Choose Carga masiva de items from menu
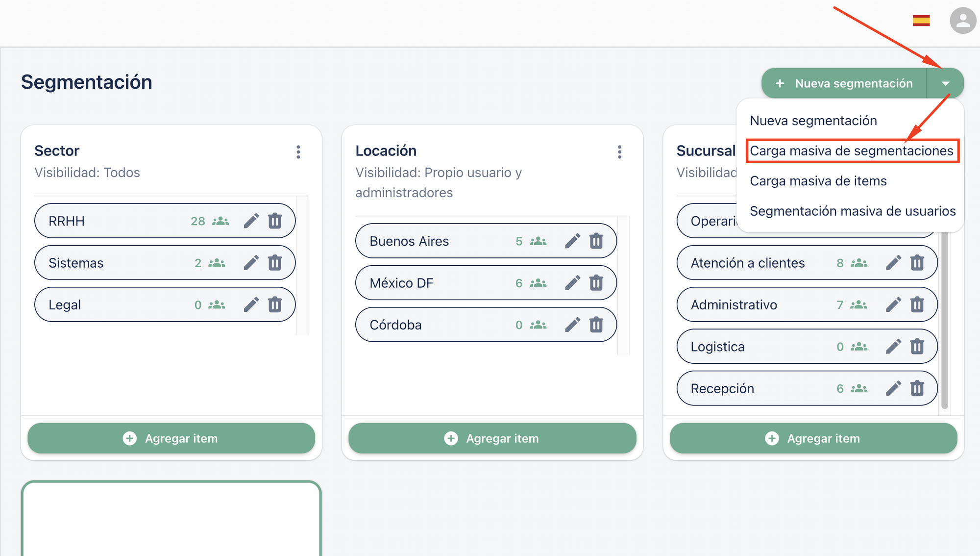 [818, 181]
